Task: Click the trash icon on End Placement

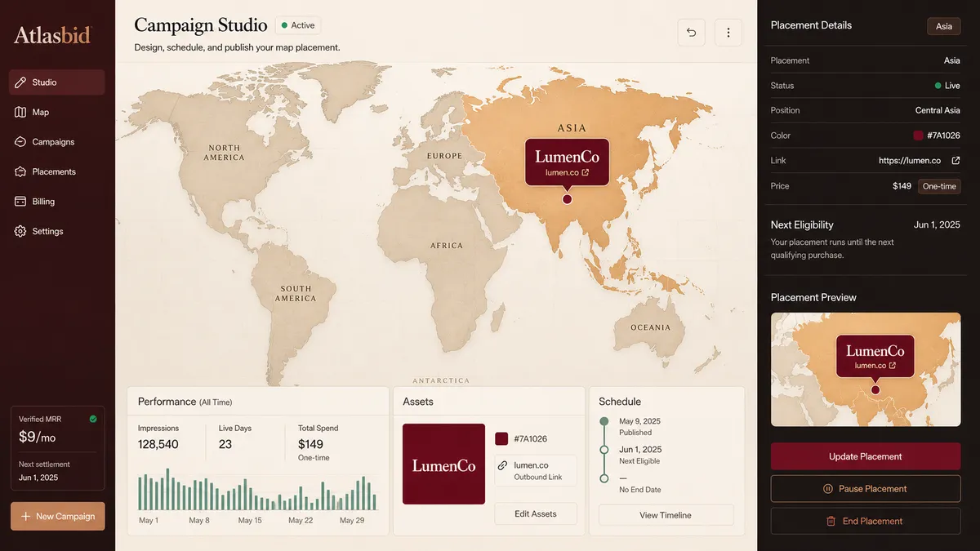Action: (x=831, y=521)
